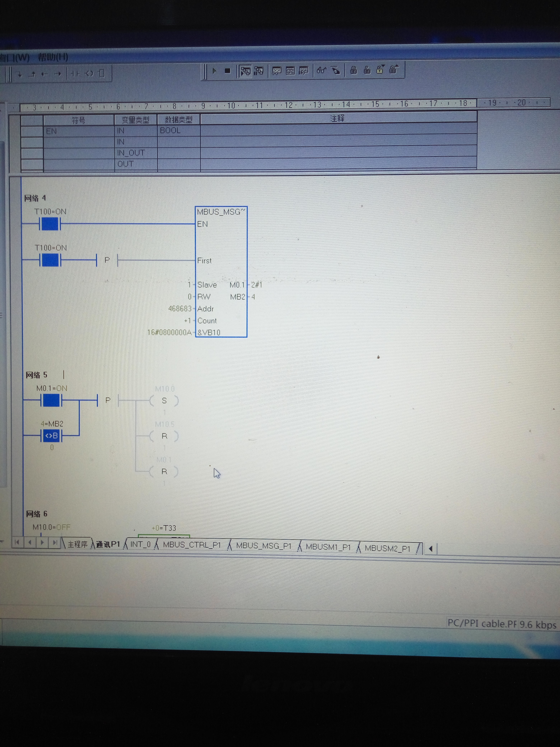Select T100 contact on the EN rung
Screen dimensions: 560x747
coord(50,224)
